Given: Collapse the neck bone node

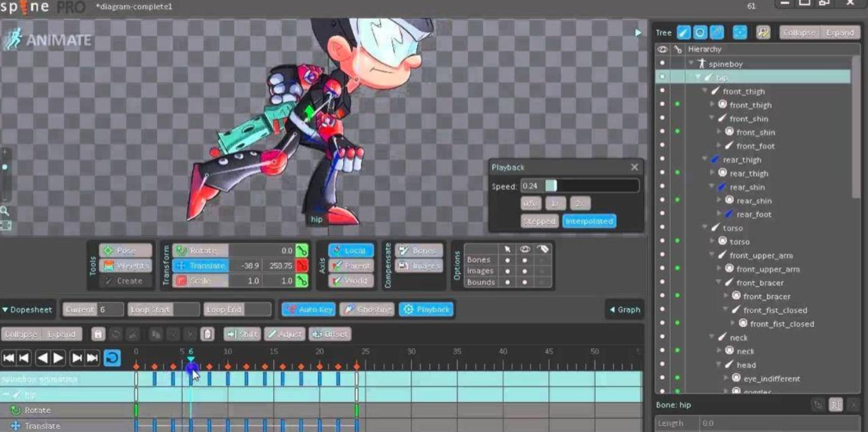Looking at the screenshot, I should 712,337.
